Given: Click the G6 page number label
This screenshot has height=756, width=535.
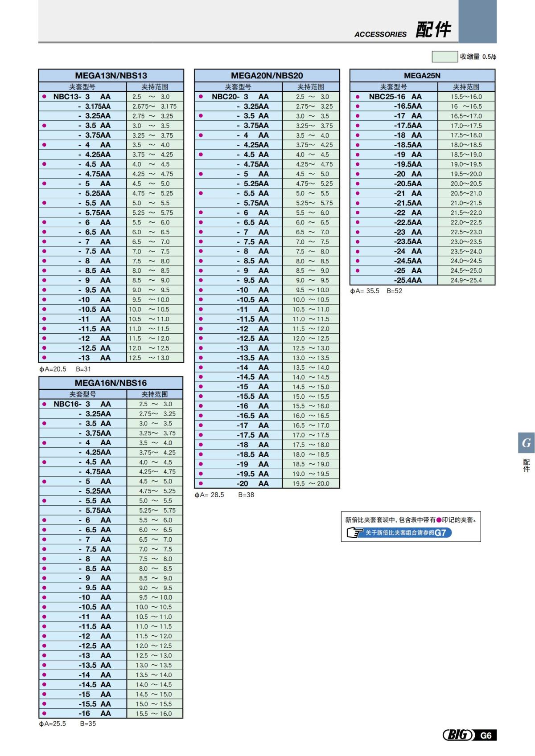Looking at the screenshot, I should (x=486, y=735).
